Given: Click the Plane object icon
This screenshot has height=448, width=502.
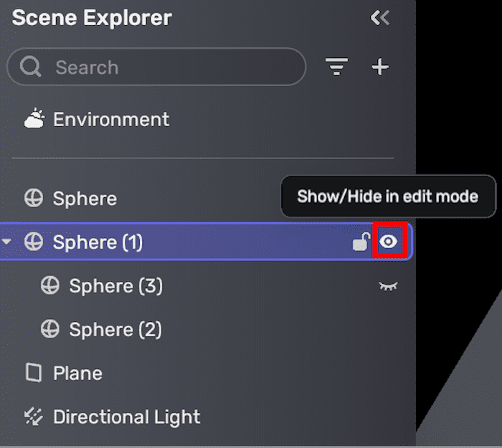Looking at the screenshot, I should pyautogui.click(x=34, y=373).
